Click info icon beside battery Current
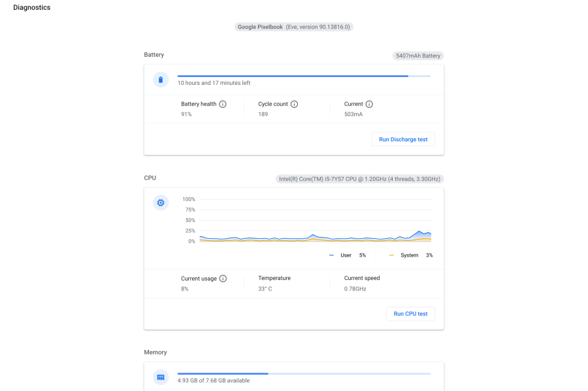The height and width of the screenshot is (391, 588). click(x=369, y=104)
